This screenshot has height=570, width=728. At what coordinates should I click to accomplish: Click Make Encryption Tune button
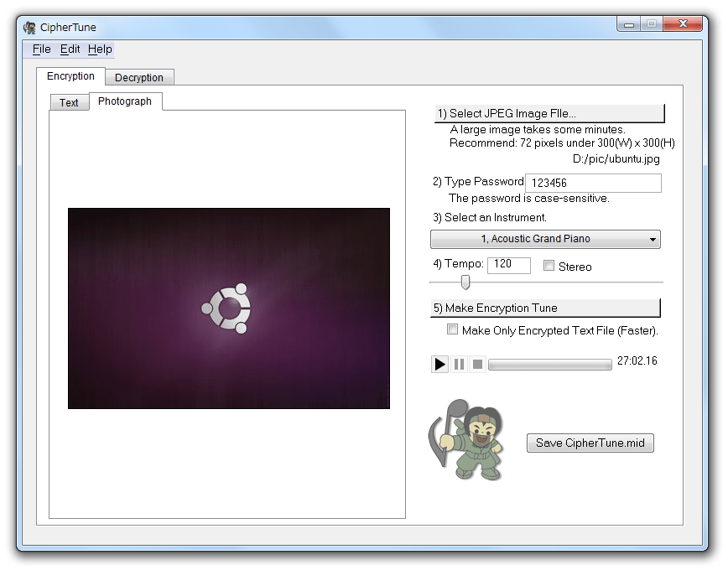(x=545, y=308)
